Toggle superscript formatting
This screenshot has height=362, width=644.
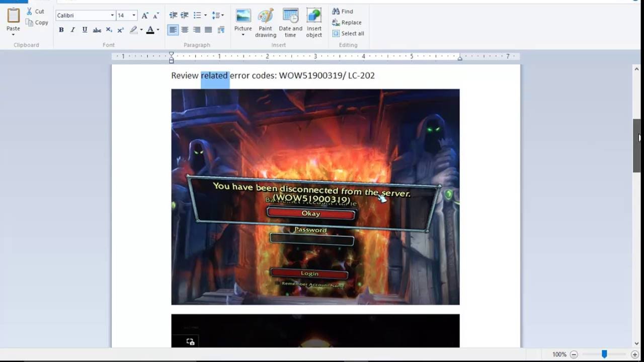point(120,30)
